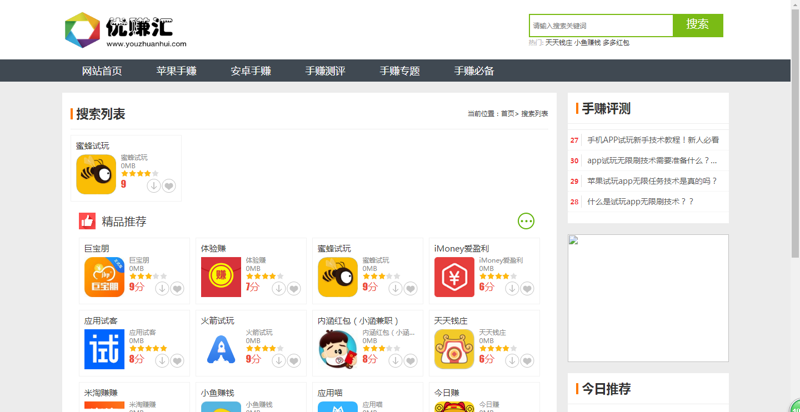Click the hot keyword 多多红包
The height and width of the screenshot is (412, 800).
pyautogui.click(x=616, y=43)
